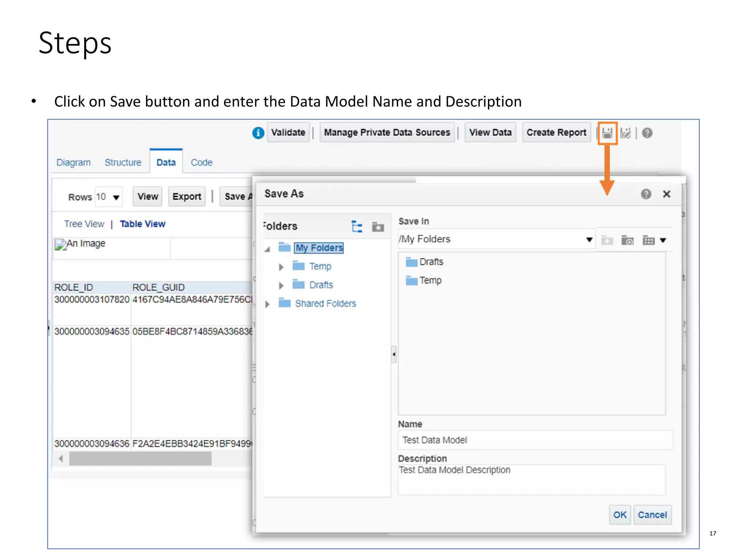Switch to the Structure tab

pos(123,162)
